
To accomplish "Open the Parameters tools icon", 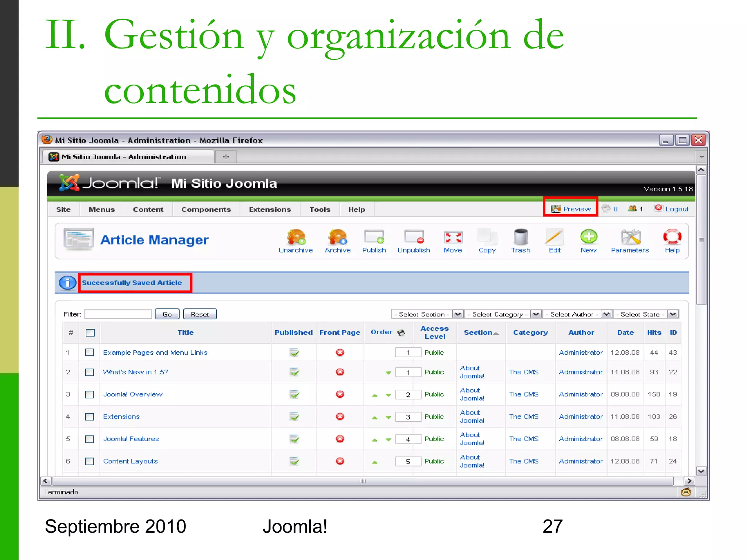I will 630,237.
